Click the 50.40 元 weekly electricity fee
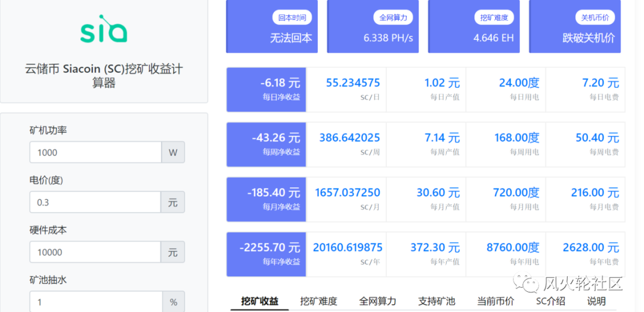 [597, 138]
